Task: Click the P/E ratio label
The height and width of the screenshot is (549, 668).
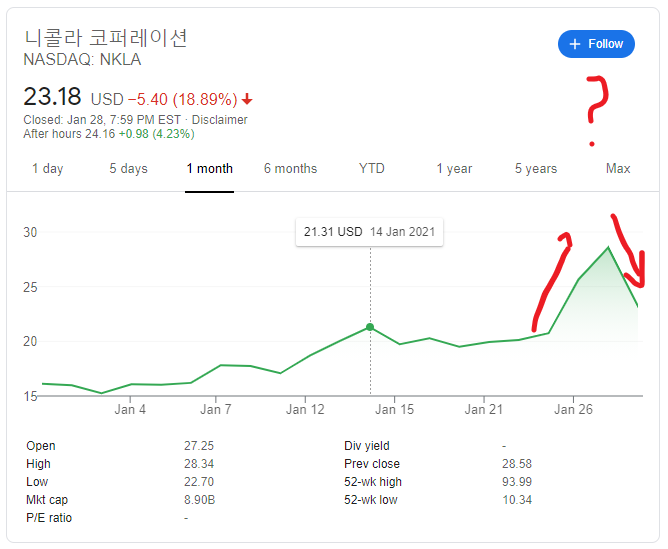Action: click(x=49, y=518)
